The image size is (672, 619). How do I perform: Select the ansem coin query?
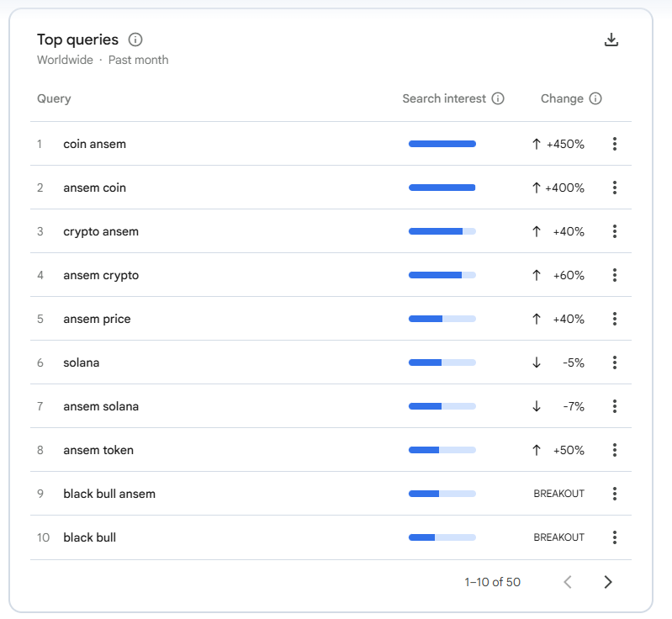coord(95,188)
